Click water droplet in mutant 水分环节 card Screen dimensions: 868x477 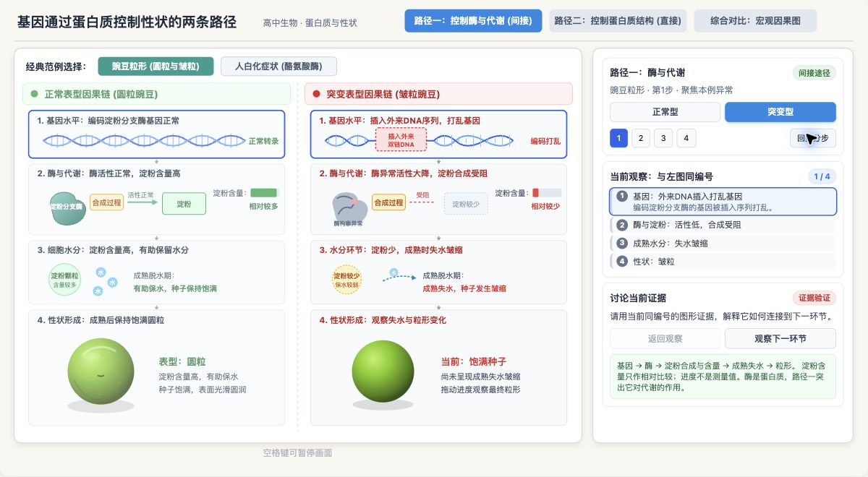click(394, 272)
